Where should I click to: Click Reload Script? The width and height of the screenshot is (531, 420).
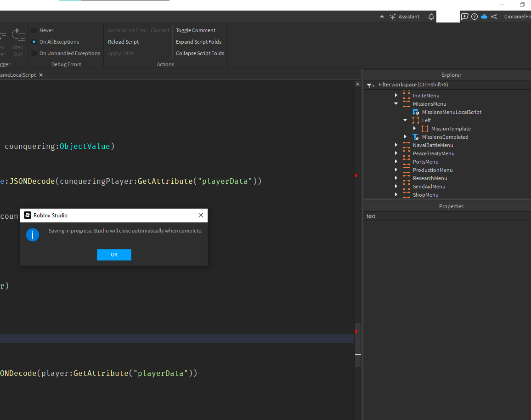pyautogui.click(x=123, y=42)
